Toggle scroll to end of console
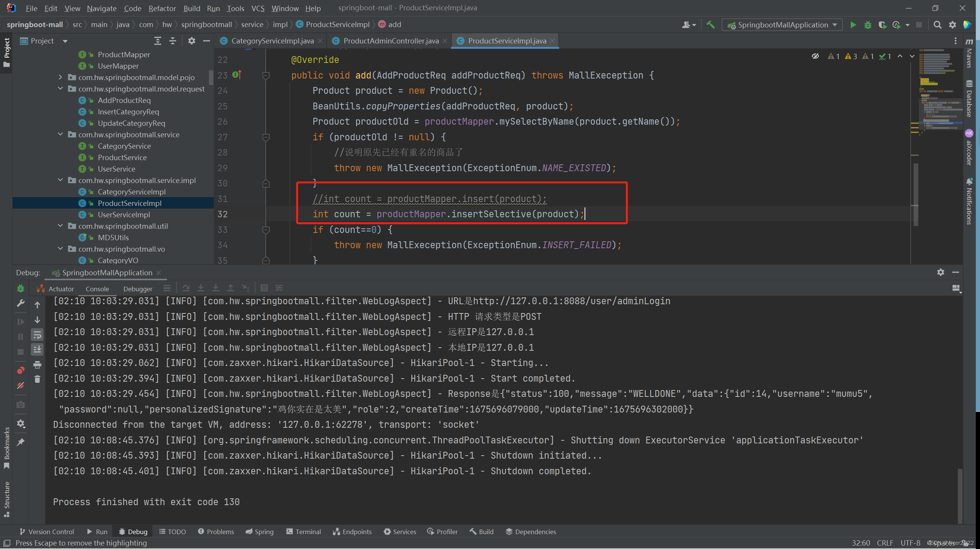The height and width of the screenshot is (549, 980). point(37,350)
